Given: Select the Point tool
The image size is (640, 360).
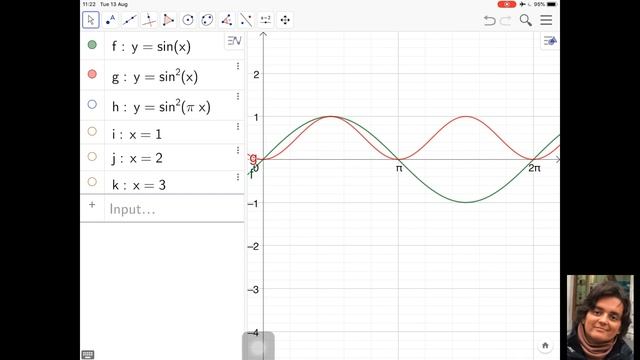Looking at the screenshot, I should (110, 20).
